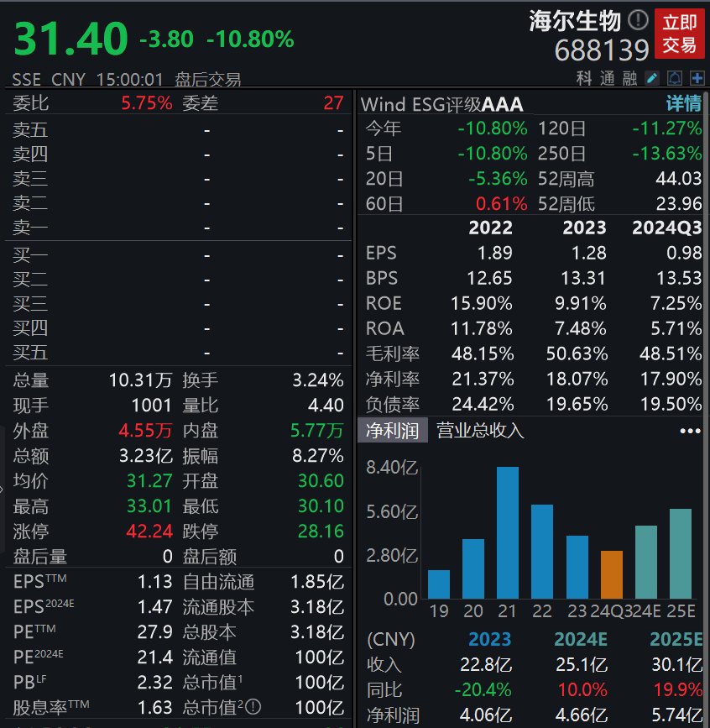Click the stock code 688139
710x728 pixels.
pos(602,50)
